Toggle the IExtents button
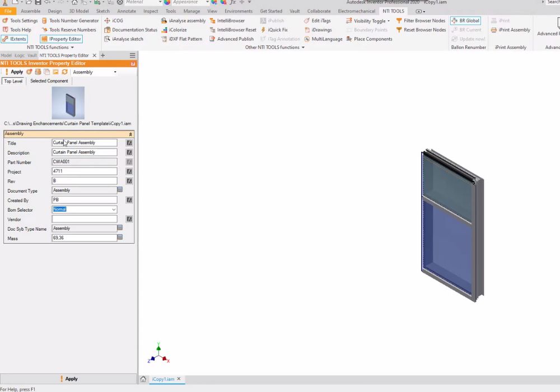This screenshot has height=392, width=560. click(x=14, y=39)
